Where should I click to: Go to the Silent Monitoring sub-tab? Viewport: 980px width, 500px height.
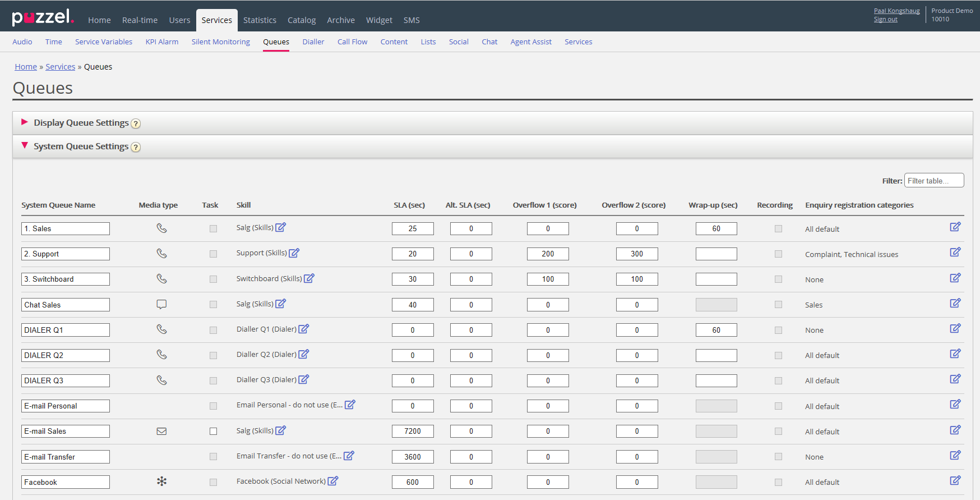point(220,42)
